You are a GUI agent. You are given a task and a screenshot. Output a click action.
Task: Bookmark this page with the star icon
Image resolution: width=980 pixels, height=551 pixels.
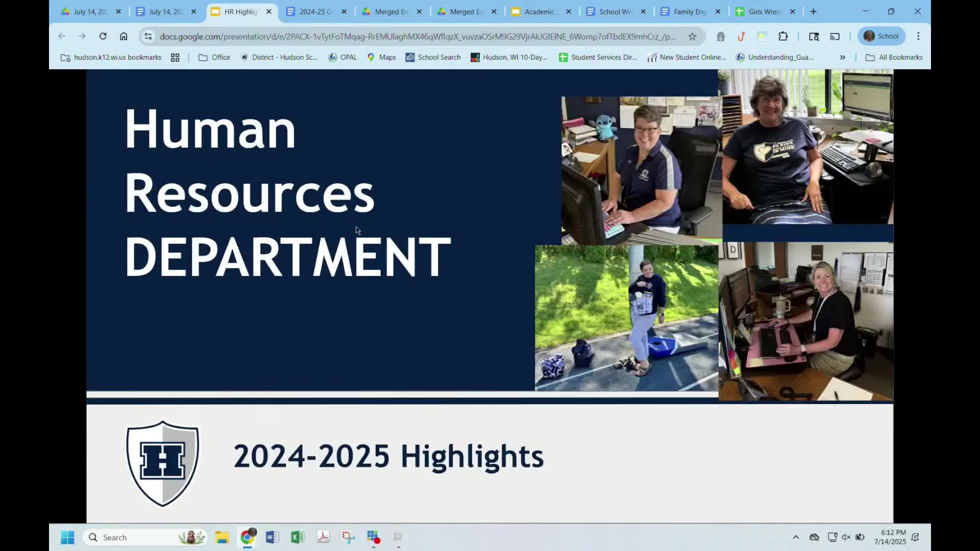(x=692, y=36)
